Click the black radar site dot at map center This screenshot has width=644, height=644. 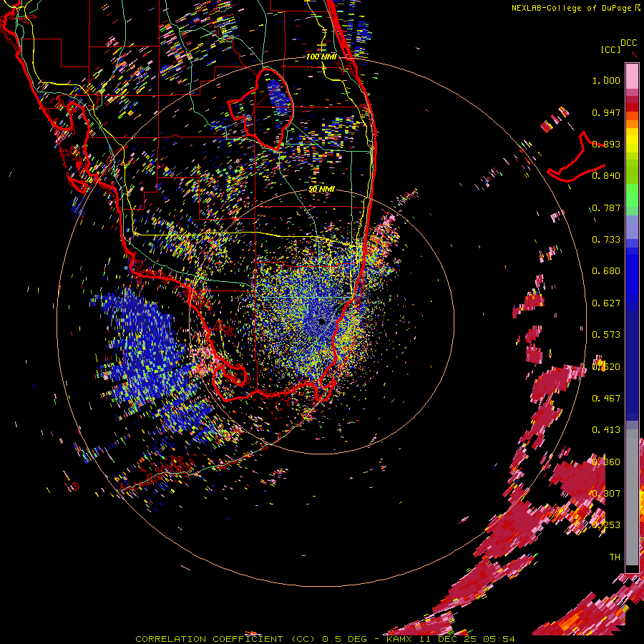(321, 321)
